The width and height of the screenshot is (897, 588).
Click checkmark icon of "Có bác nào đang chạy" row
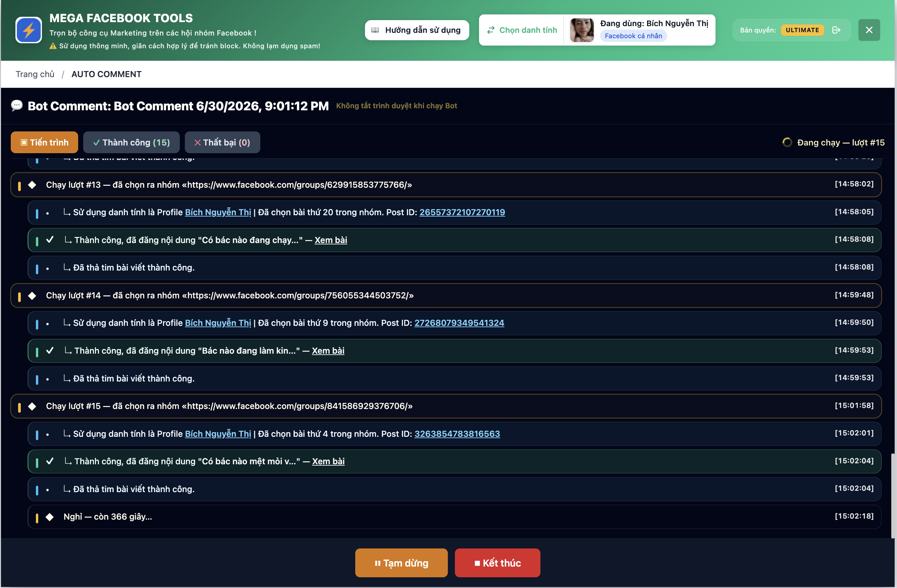50,240
